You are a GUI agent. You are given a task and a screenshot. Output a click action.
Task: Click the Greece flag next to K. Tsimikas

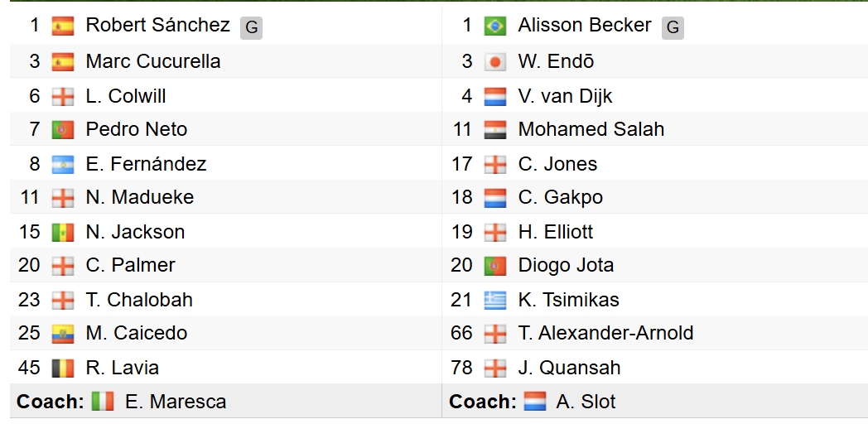pyautogui.click(x=495, y=300)
